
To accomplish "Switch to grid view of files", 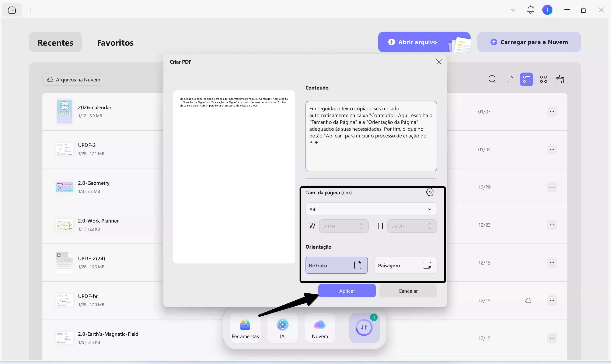I will tap(543, 79).
